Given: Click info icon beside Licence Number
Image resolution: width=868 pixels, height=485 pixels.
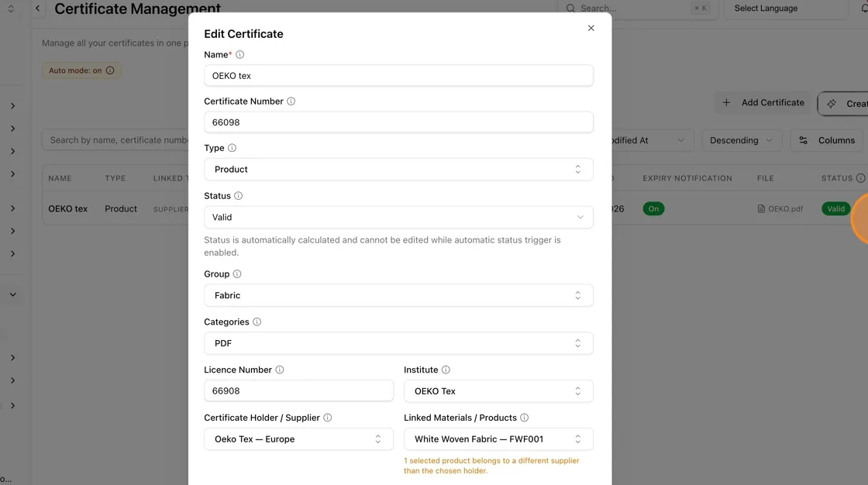Looking at the screenshot, I should point(280,370).
